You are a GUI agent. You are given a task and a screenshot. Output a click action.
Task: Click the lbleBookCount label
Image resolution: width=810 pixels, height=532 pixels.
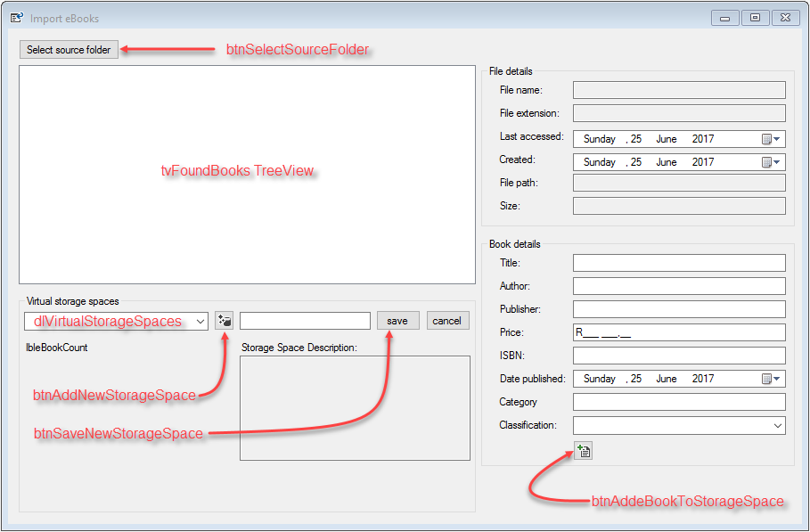pyautogui.click(x=57, y=348)
